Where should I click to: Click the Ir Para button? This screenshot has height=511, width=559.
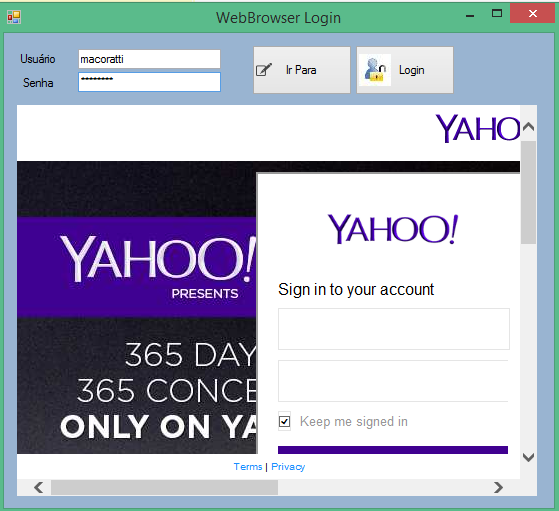(302, 70)
